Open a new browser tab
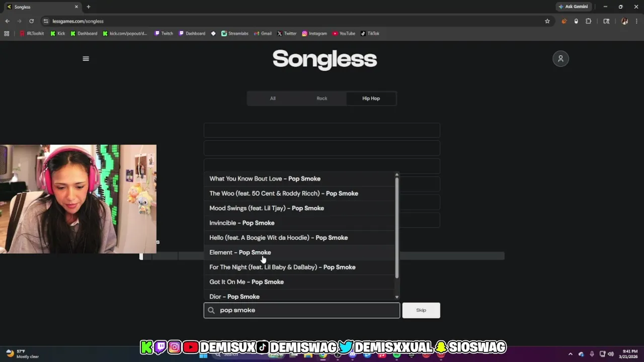 89,7
